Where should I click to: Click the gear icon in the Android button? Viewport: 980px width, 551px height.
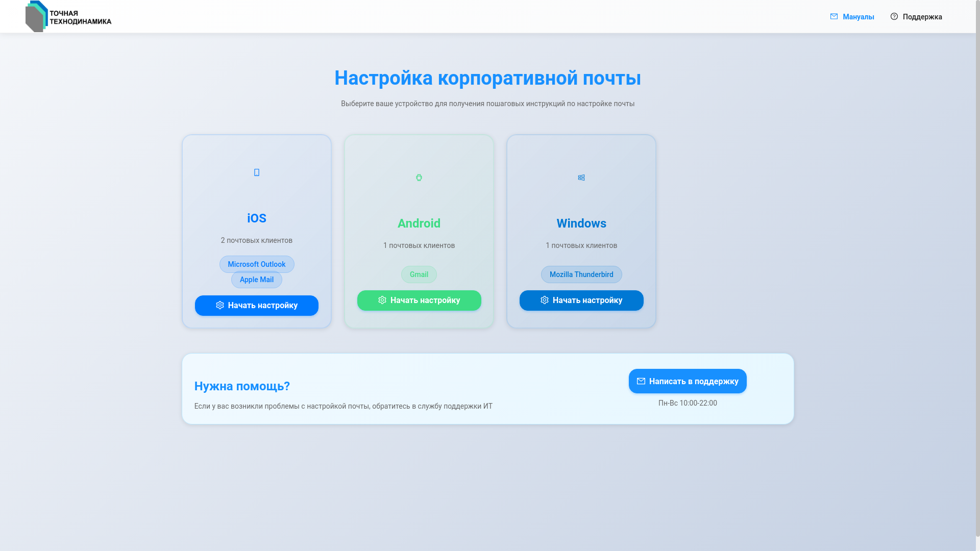(x=382, y=300)
